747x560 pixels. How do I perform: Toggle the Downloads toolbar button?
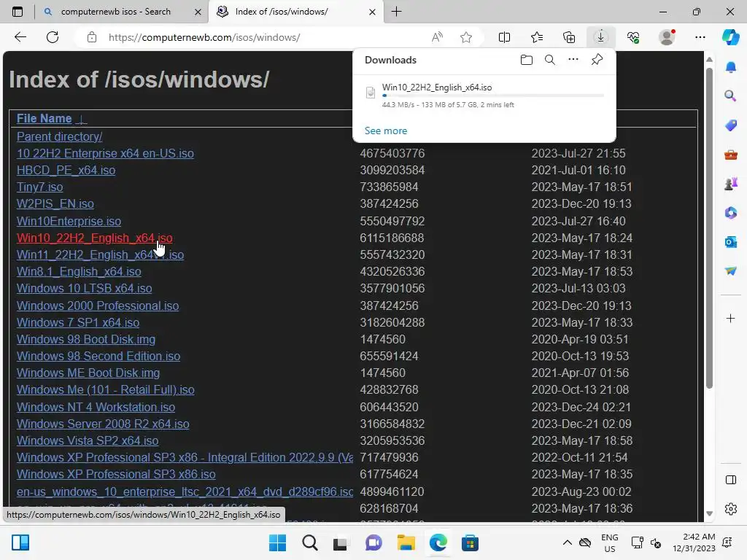601,37
